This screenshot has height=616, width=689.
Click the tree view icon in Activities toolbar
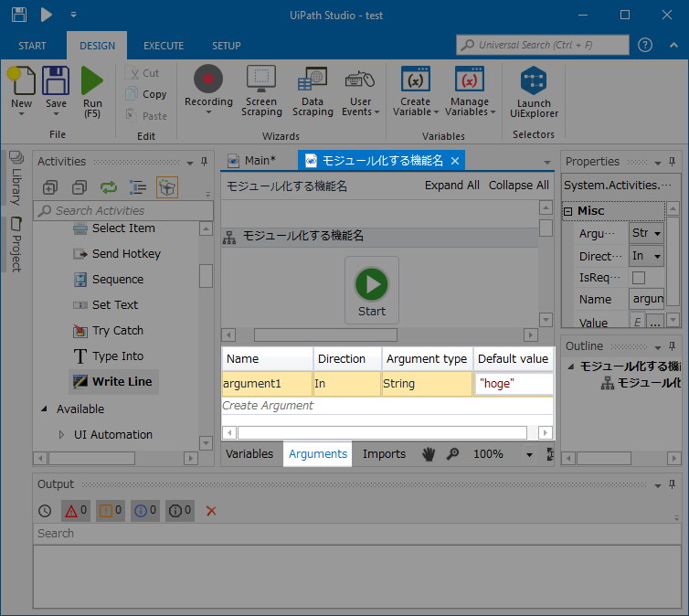138,187
